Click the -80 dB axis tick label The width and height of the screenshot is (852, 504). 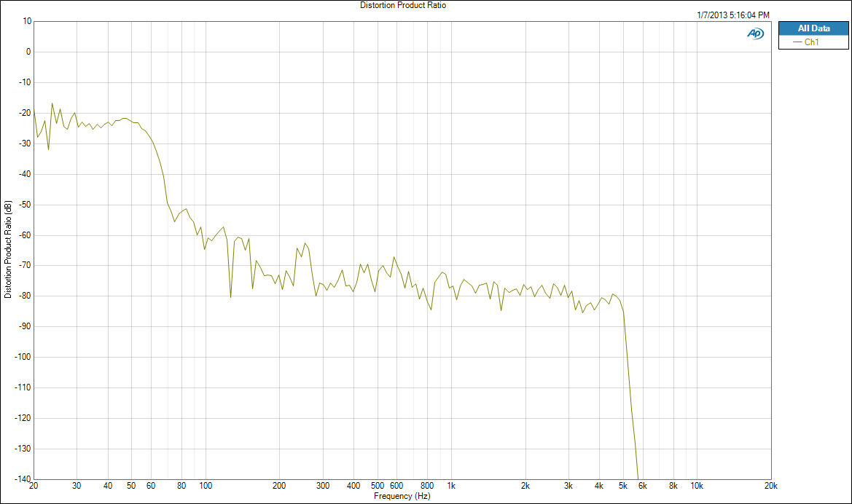pos(25,296)
